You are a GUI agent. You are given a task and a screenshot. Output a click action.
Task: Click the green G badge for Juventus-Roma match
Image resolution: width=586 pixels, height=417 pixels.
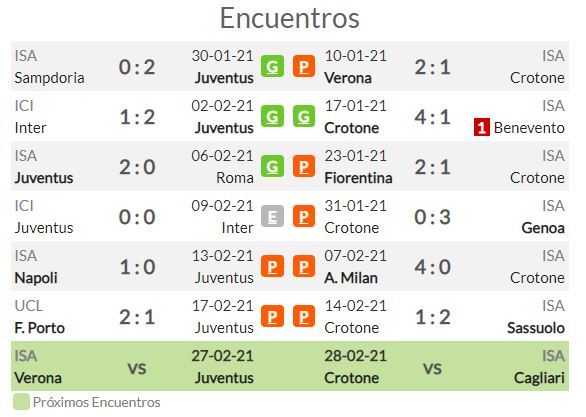tap(272, 167)
